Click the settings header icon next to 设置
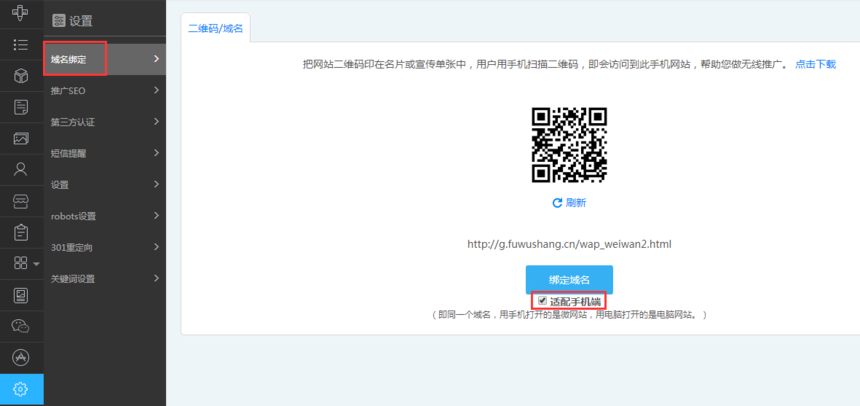This screenshot has width=860, height=406. tap(58, 21)
